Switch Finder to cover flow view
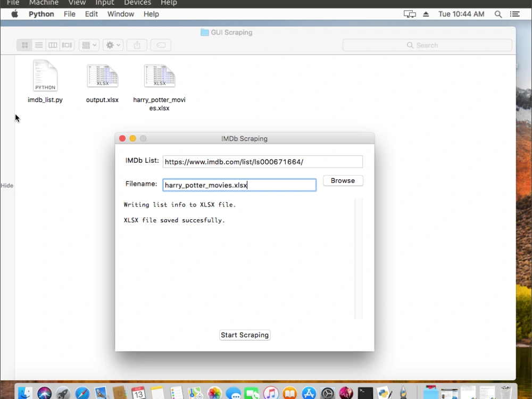The image size is (532, 399). pyautogui.click(x=67, y=45)
